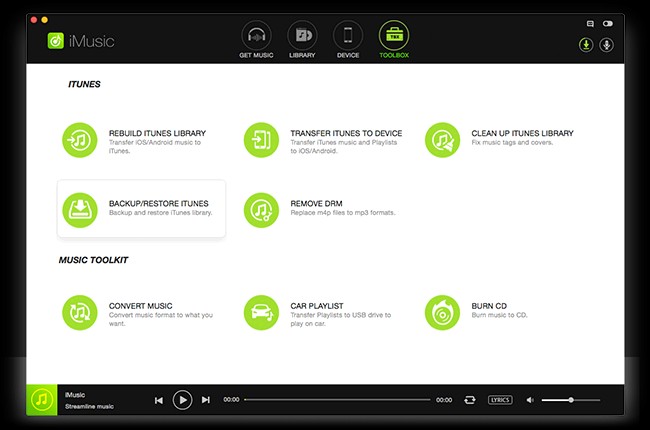Open the Device phone icon
Viewport: 650px width, 430px height.
tap(348, 36)
